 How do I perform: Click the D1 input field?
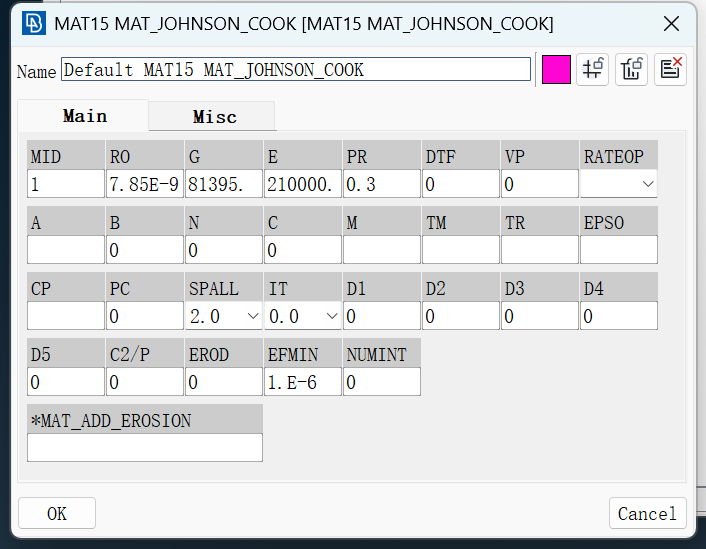coord(382,316)
